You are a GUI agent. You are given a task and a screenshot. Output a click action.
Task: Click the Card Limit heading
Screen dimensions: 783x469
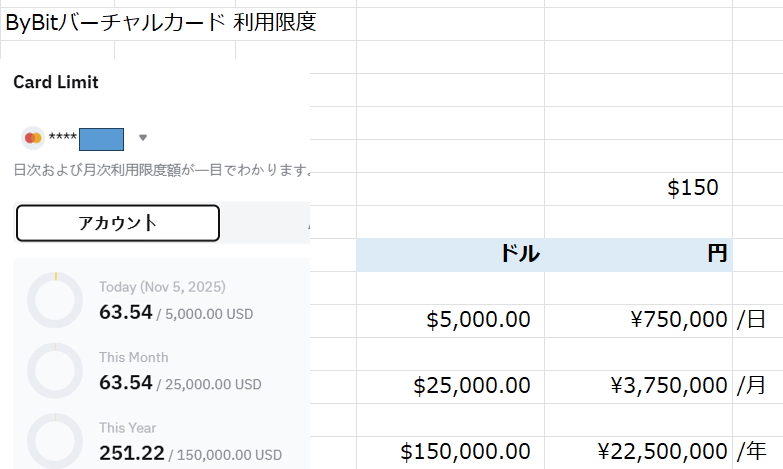(56, 82)
